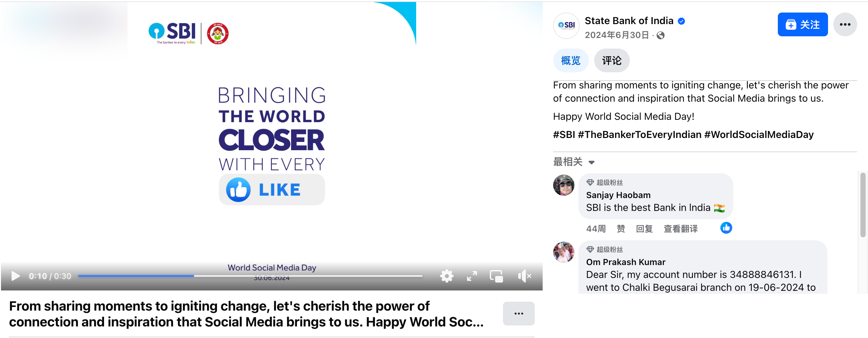The height and width of the screenshot is (338, 868).
Task: Click the like reaction icon on Sanjay's comment
Action: pos(726,228)
